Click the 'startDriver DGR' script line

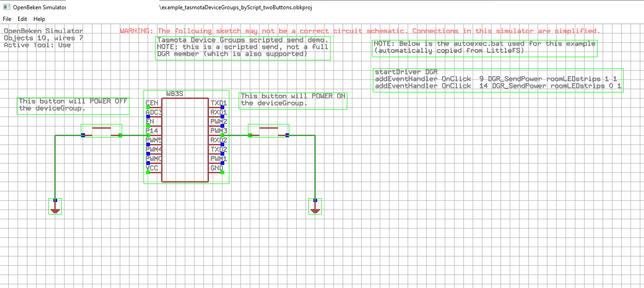406,72
